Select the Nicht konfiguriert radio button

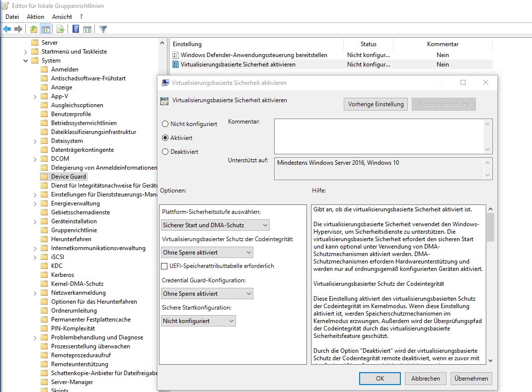tap(164, 125)
